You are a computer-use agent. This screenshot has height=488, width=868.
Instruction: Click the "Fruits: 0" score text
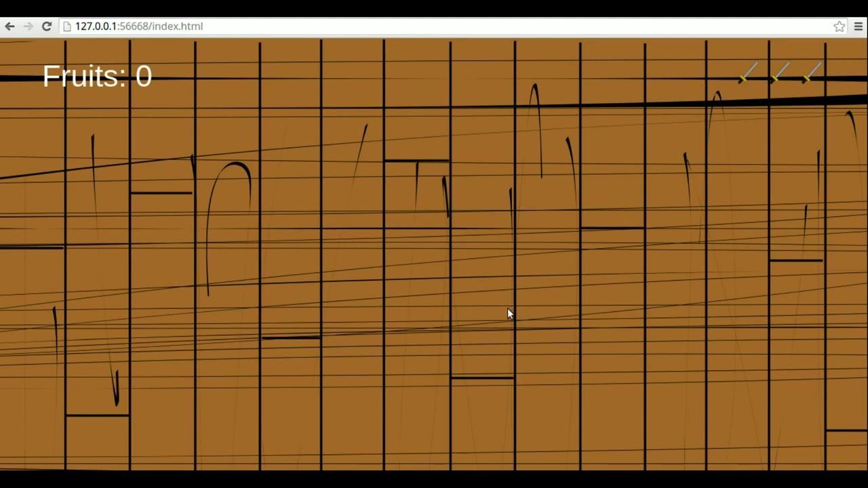[x=97, y=76]
